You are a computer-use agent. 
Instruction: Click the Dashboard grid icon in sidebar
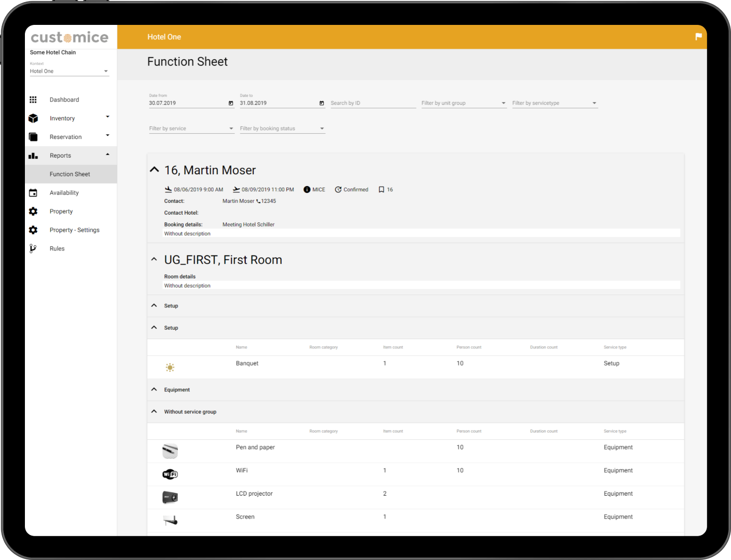(x=33, y=100)
